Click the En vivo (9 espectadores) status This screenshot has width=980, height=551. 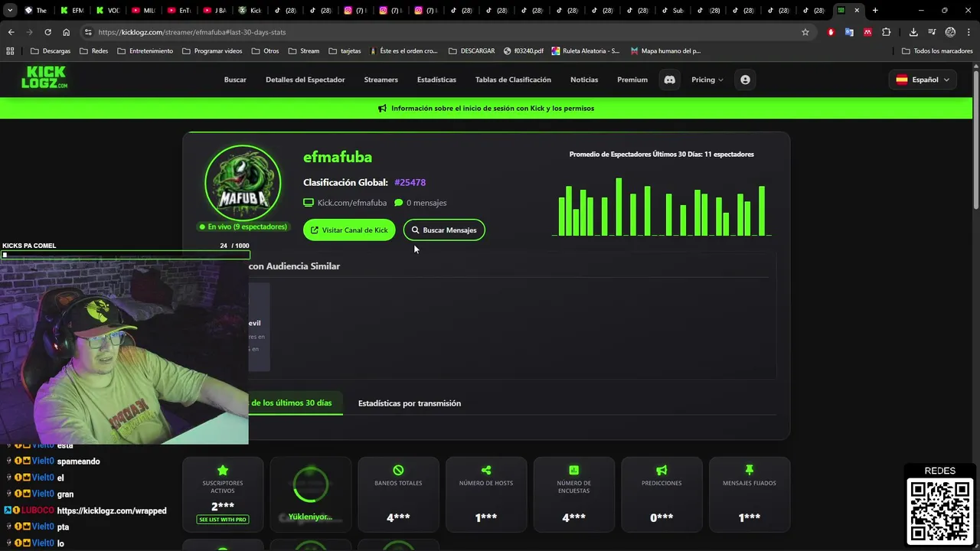pos(243,227)
